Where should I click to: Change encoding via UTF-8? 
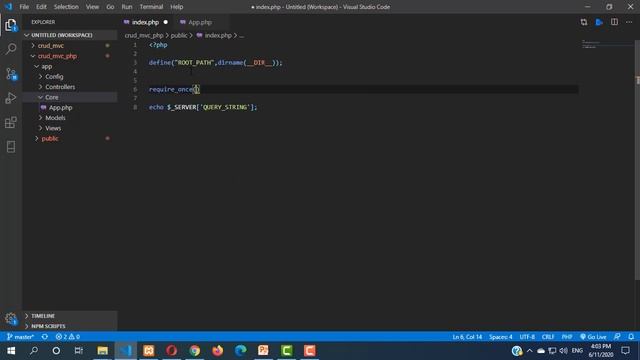(x=527, y=337)
